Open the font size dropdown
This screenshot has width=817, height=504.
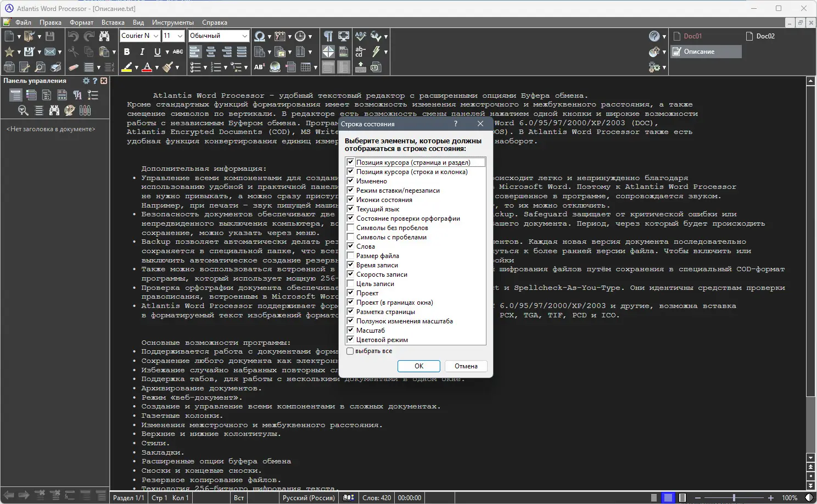180,36
